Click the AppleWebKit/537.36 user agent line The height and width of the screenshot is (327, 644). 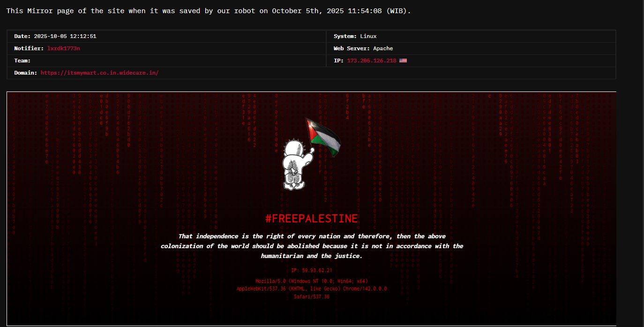pyautogui.click(x=312, y=289)
